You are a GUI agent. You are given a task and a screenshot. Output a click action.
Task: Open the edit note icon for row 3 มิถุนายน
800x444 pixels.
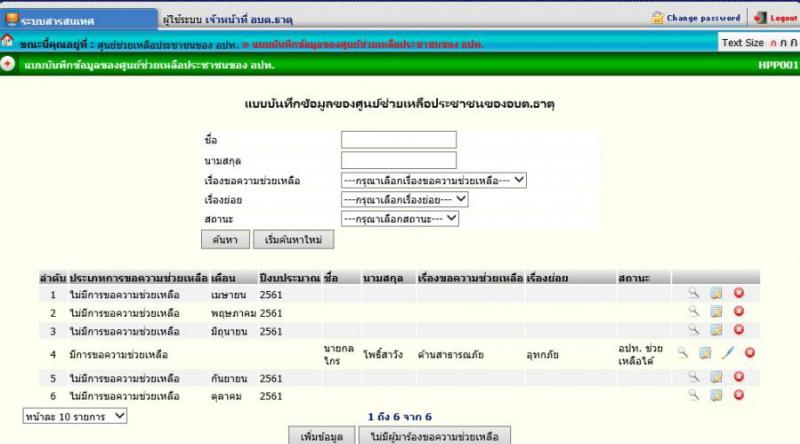[x=716, y=330]
